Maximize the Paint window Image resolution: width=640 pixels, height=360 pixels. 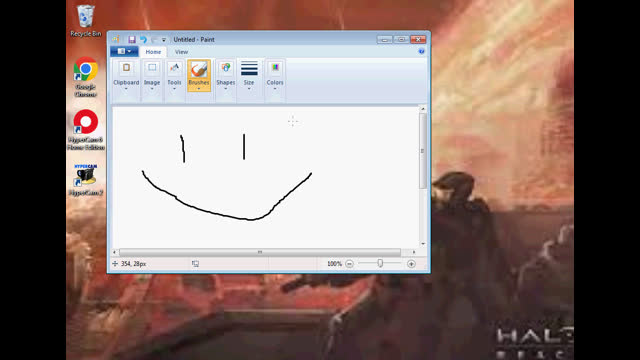point(401,40)
